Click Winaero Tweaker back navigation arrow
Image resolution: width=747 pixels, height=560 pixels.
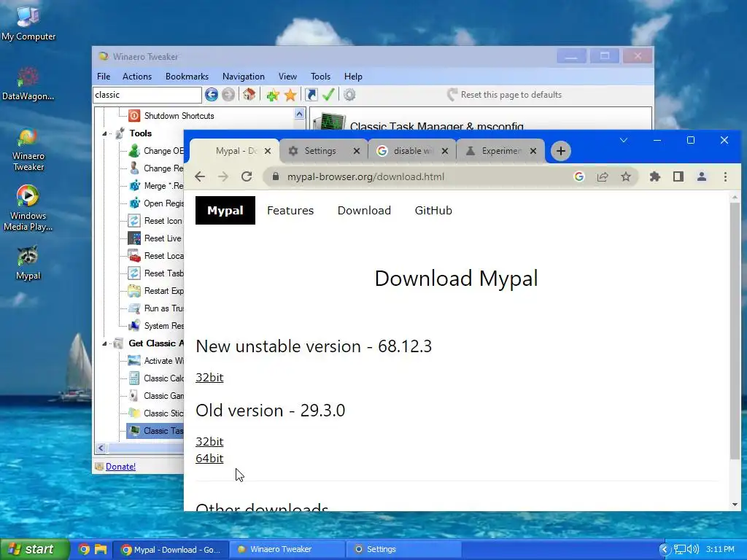point(212,95)
